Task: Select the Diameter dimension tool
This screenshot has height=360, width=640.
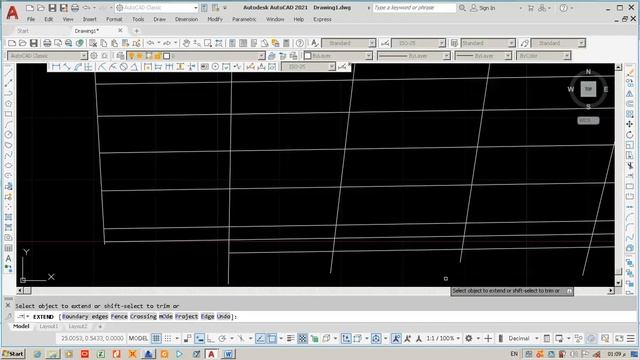Action: point(124,67)
